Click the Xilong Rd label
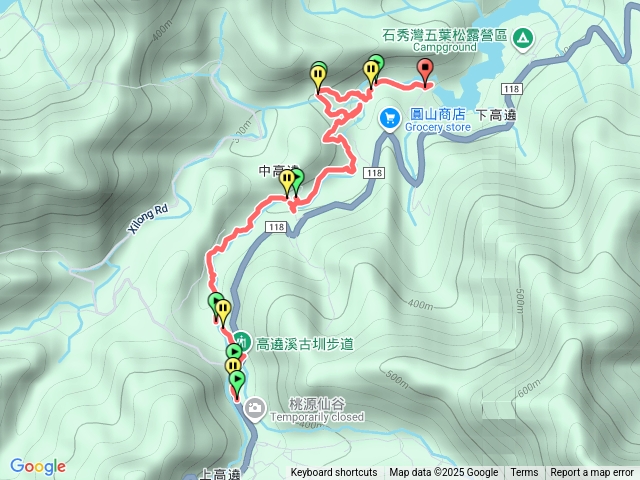Image resolution: width=640 pixels, height=480 pixels. [x=148, y=219]
